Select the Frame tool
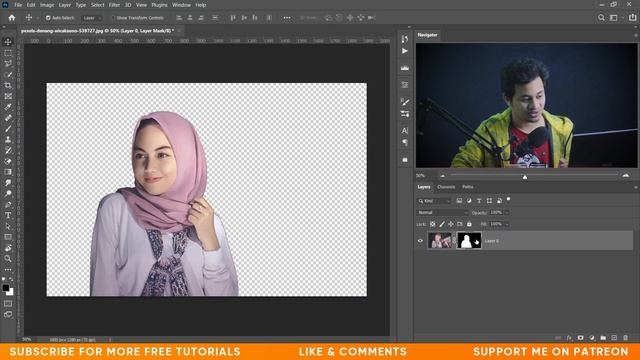The height and width of the screenshot is (360, 640). point(8,96)
